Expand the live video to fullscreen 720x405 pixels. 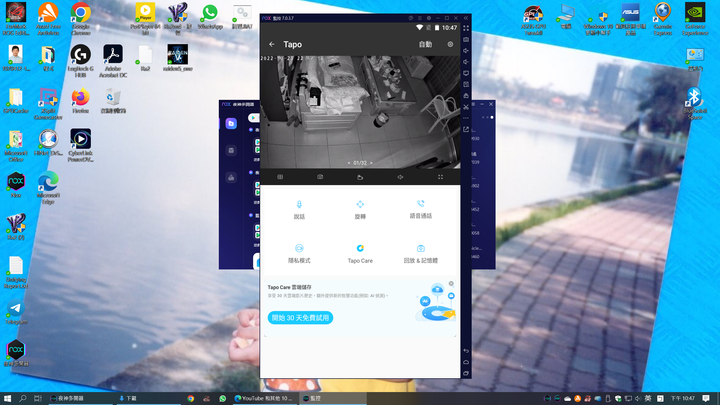point(440,177)
